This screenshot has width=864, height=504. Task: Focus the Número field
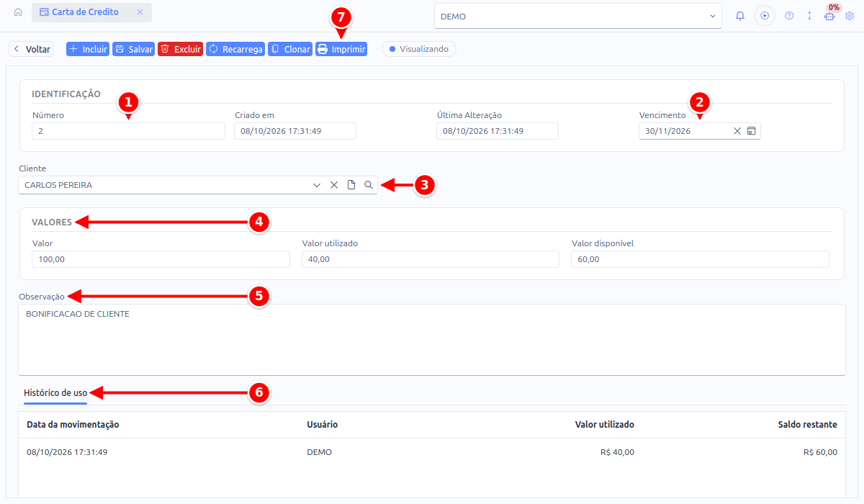click(129, 131)
